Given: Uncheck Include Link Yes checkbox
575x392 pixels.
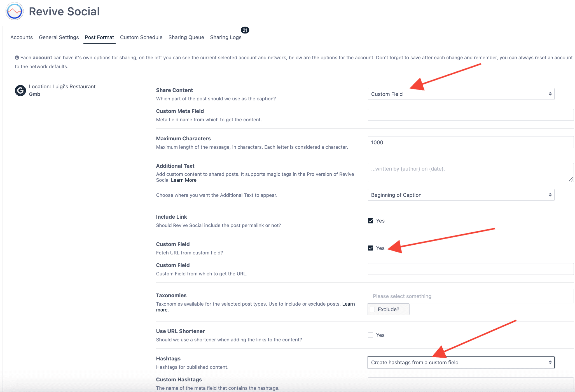Looking at the screenshot, I should 370,221.
